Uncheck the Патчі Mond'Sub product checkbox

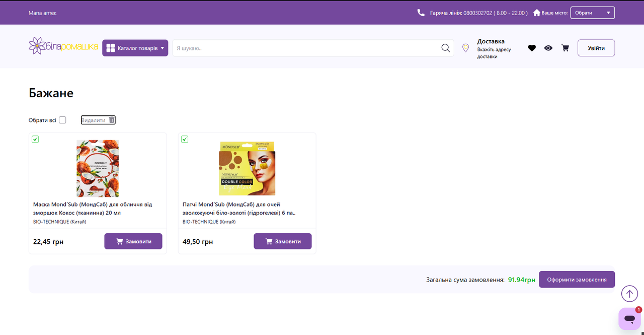(x=185, y=139)
